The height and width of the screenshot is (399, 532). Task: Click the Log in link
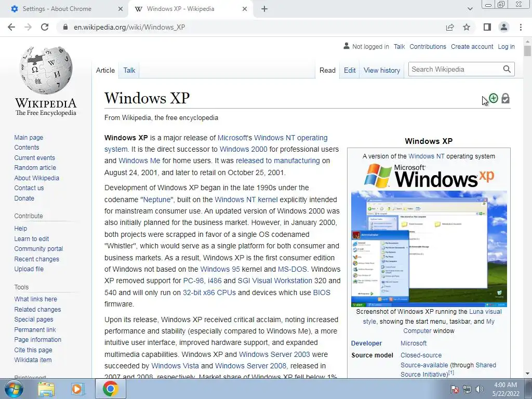point(506,46)
